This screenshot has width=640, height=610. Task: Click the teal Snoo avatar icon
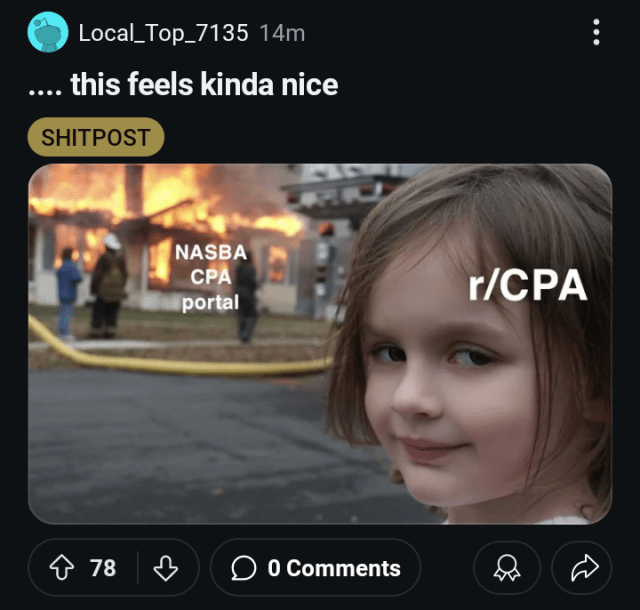point(48,32)
